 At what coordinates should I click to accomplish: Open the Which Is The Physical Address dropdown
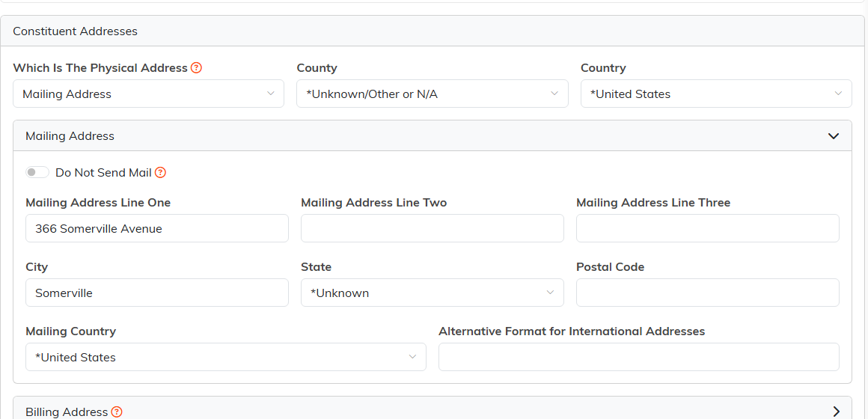pyautogui.click(x=148, y=94)
